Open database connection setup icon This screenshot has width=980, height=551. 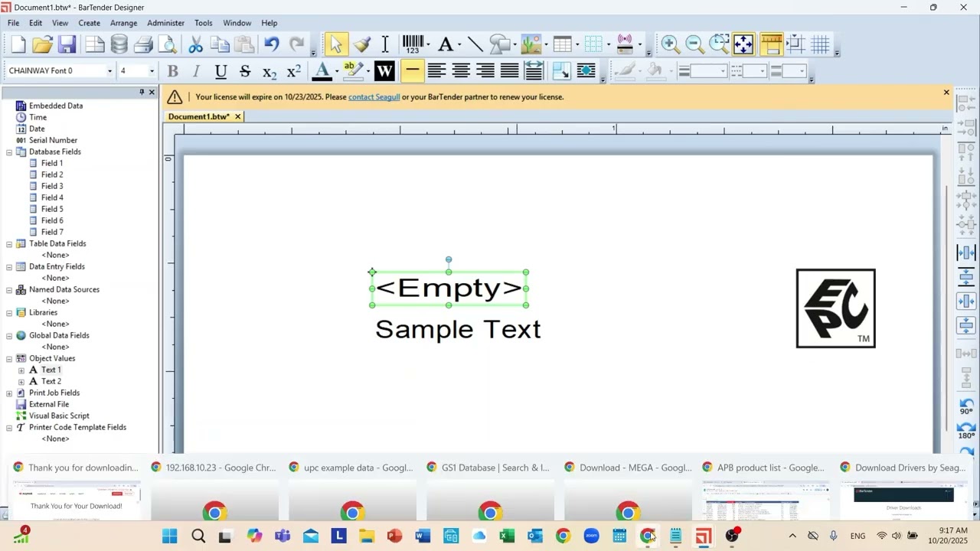click(119, 44)
